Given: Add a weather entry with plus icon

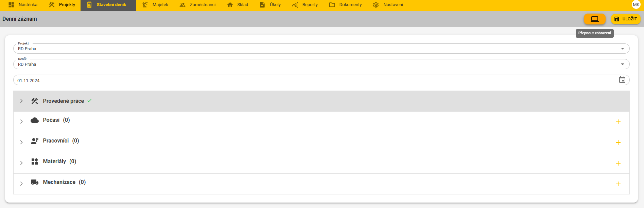Looking at the screenshot, I should (618, 122).
